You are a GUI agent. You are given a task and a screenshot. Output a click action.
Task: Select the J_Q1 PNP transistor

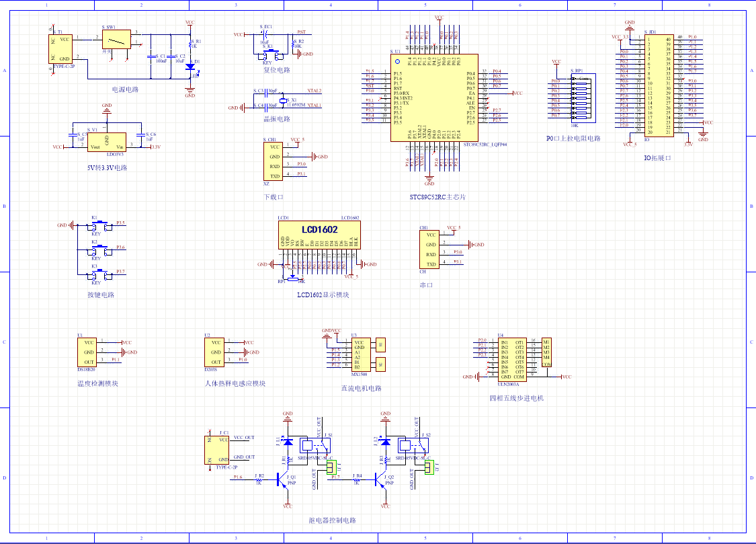pyautogui.click(x=283, y=479)
